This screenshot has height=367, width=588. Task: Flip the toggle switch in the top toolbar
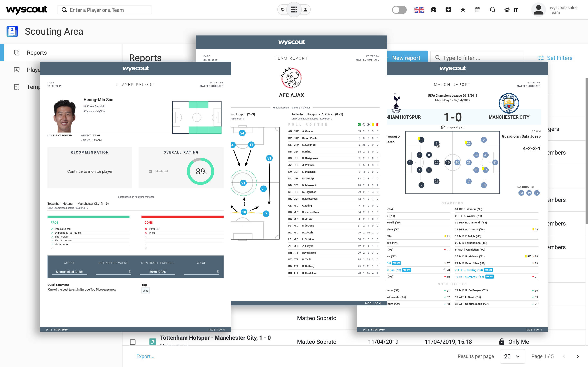[399, 9]
